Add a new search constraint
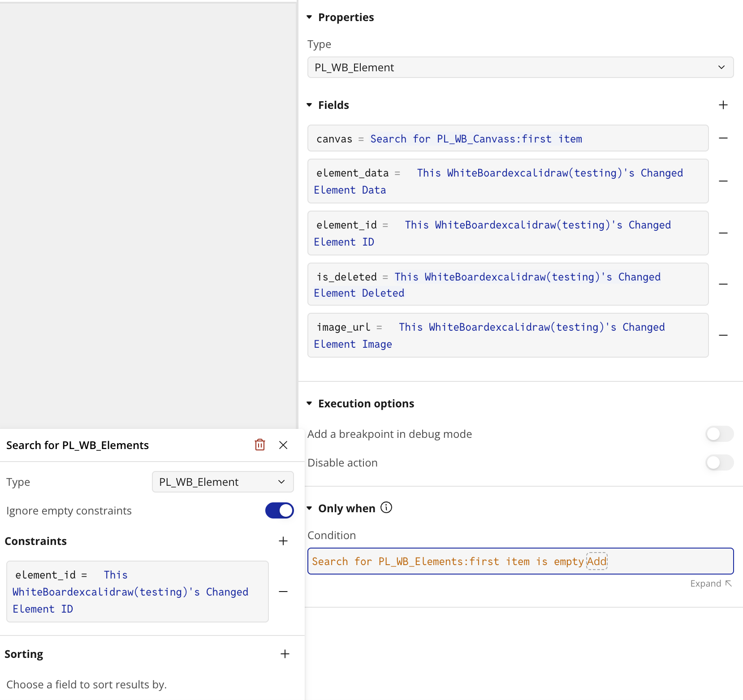 point(283,541)
